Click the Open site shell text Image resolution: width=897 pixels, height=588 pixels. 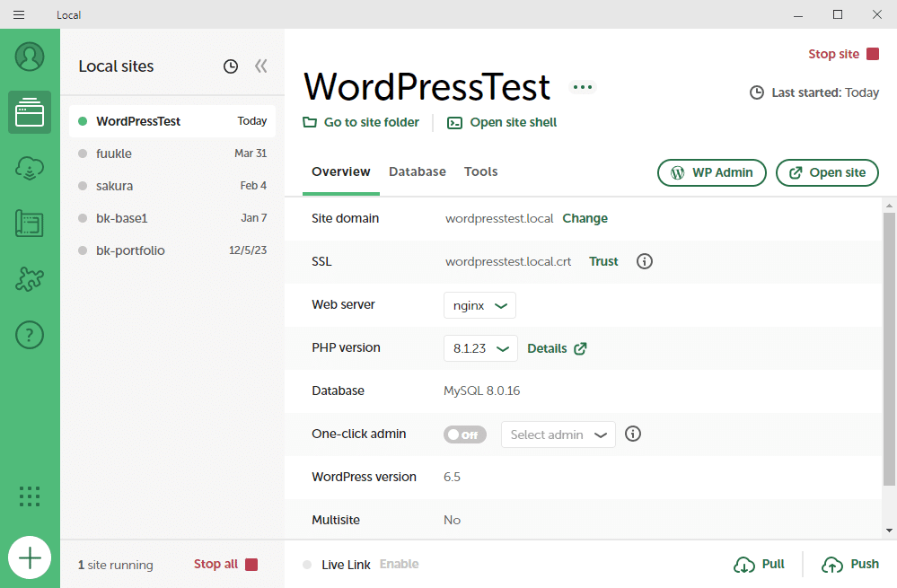(513, 122)
